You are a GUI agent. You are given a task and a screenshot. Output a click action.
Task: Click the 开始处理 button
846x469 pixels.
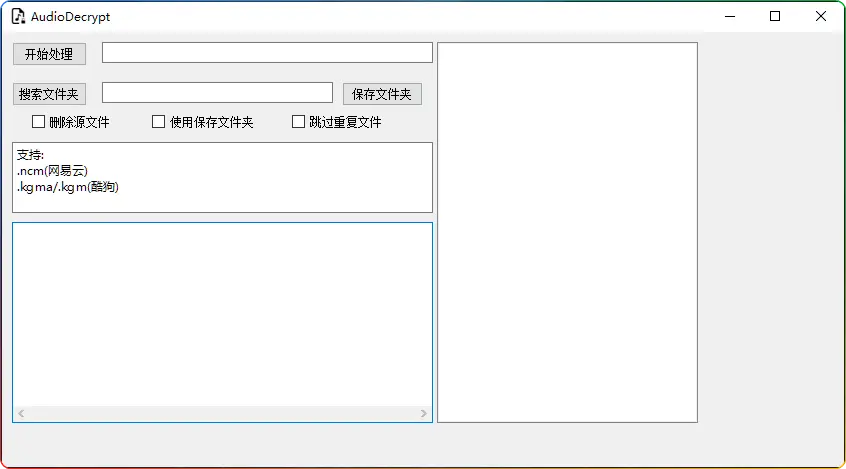49,54
